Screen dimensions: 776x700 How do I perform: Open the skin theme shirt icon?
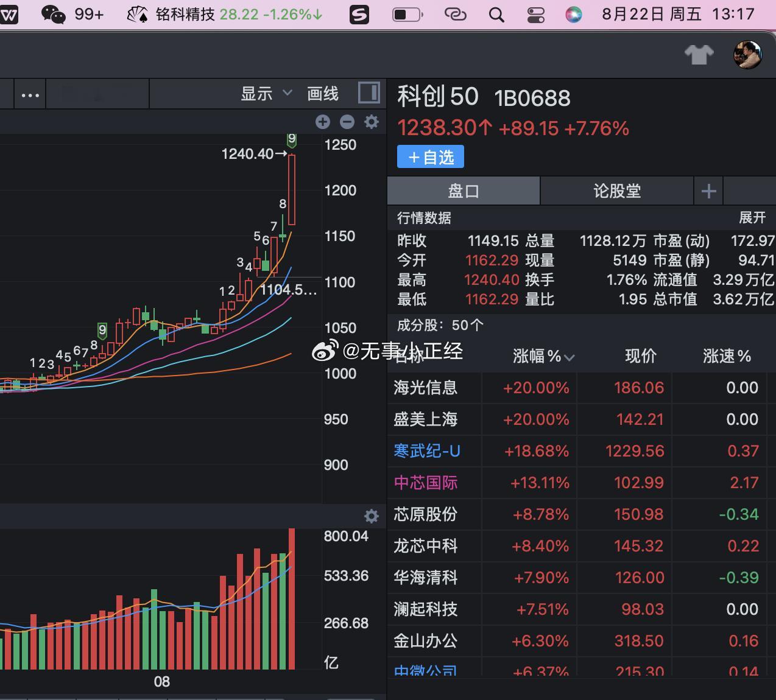point(699,55)
